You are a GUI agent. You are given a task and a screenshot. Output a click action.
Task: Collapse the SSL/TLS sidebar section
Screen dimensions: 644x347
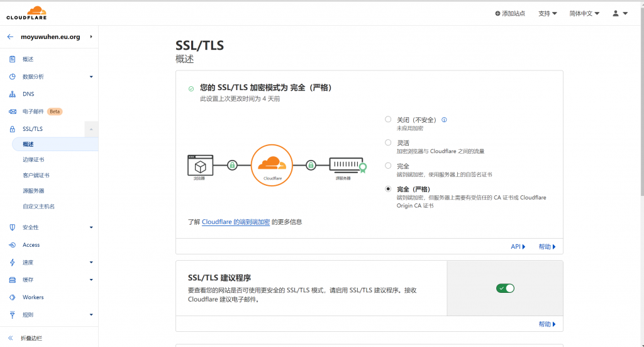91,129
